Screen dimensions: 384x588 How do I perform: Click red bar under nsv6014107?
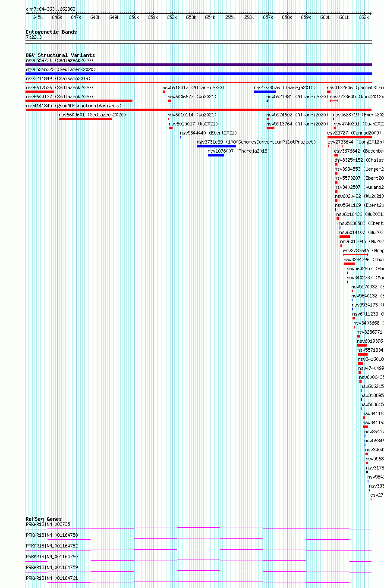[x=345, y=237]
